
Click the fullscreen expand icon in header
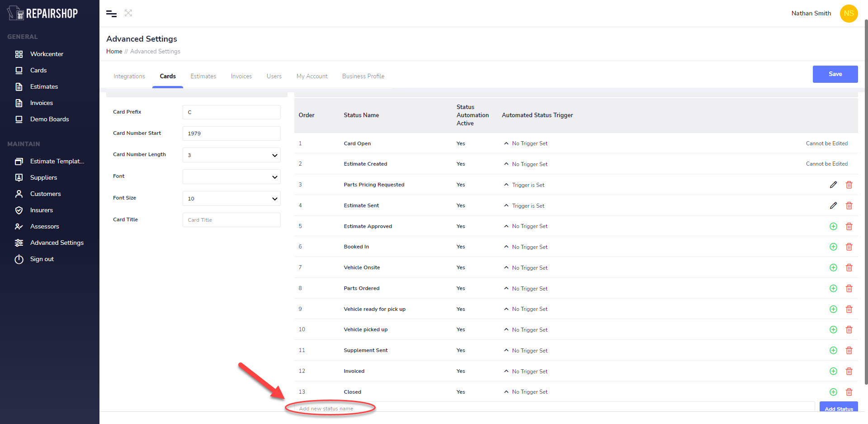[128, 13]
